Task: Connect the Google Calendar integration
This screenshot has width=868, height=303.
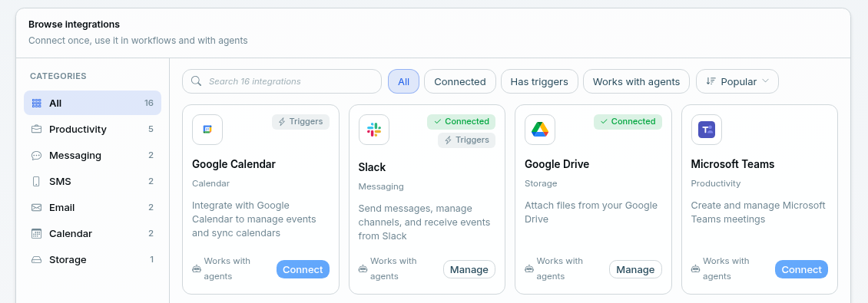Action: point(303,269)
